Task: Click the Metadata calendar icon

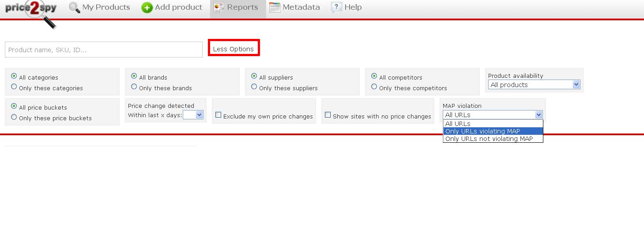Action: pos(275,8)
